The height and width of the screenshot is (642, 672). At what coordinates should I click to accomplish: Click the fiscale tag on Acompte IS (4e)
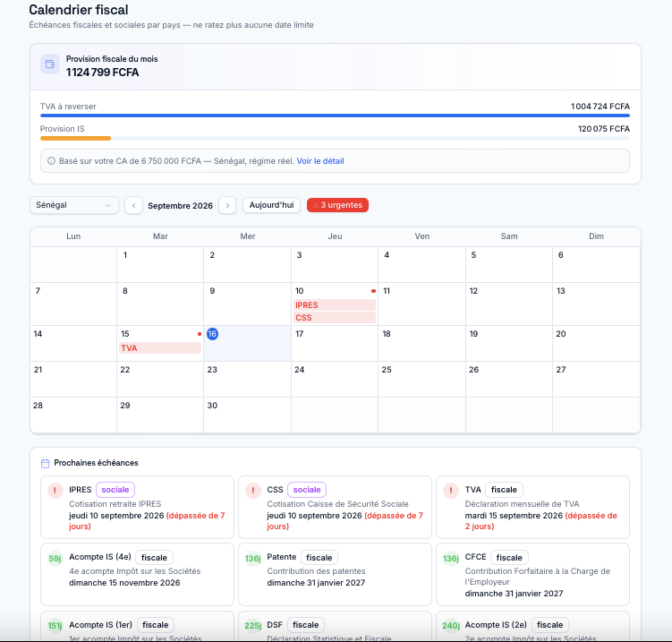point(154,558)
